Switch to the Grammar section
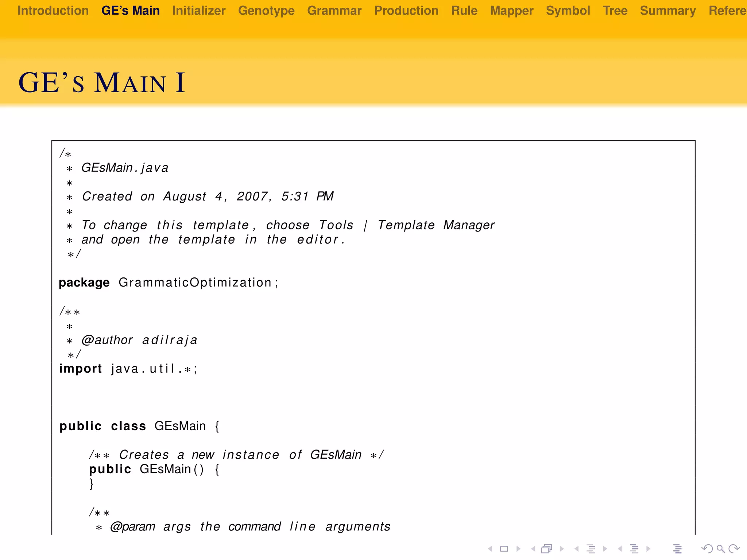 pyautogui.click(x=334, y=11)
